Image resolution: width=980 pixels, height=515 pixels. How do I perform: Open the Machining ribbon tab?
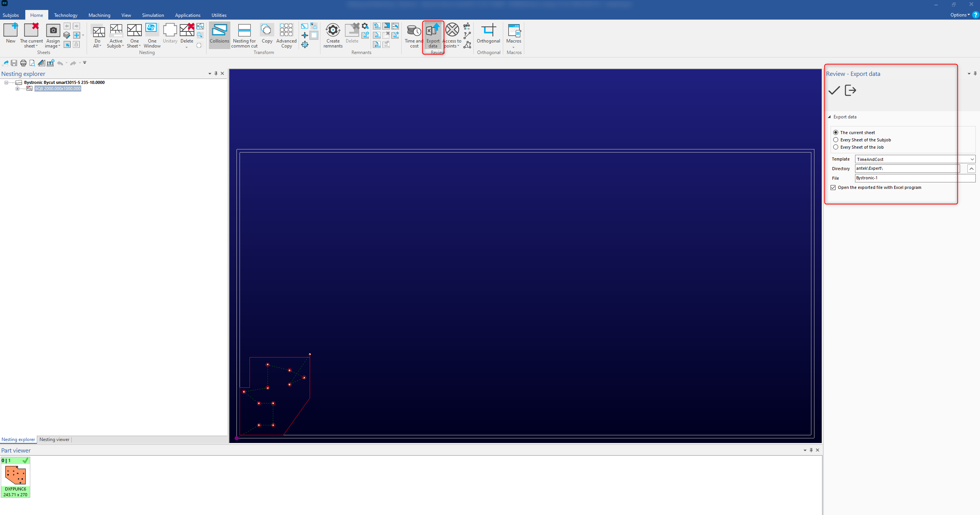coord(99,15)
